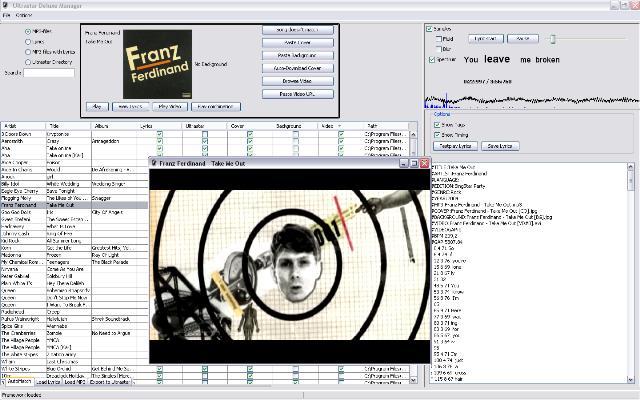Click the lyrics text area scroll up arrow
The height and width of the screenshot is (400, 640).
630,167
